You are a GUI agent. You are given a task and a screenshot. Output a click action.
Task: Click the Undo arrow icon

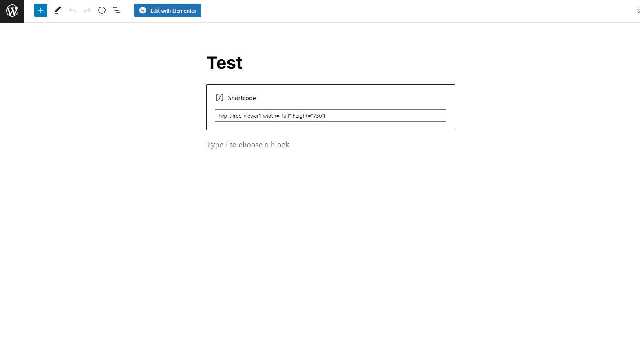point(73,10)
